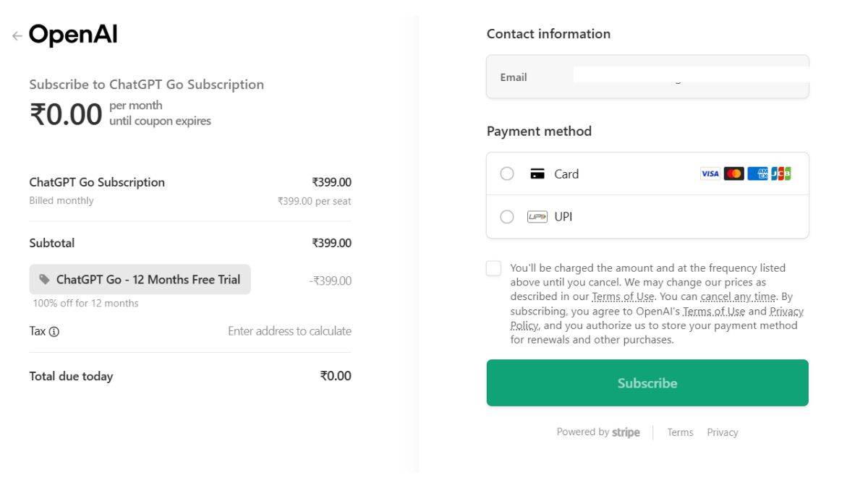Select the Card payment radio button
The width and height of the screenshot is (868, 488).
point(507,174)
